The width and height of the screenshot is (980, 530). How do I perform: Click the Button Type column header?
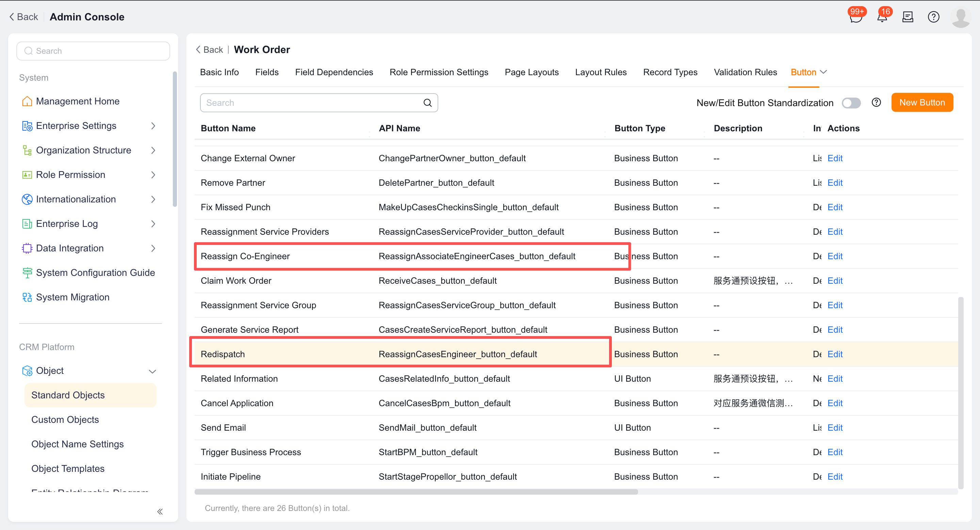639,129
